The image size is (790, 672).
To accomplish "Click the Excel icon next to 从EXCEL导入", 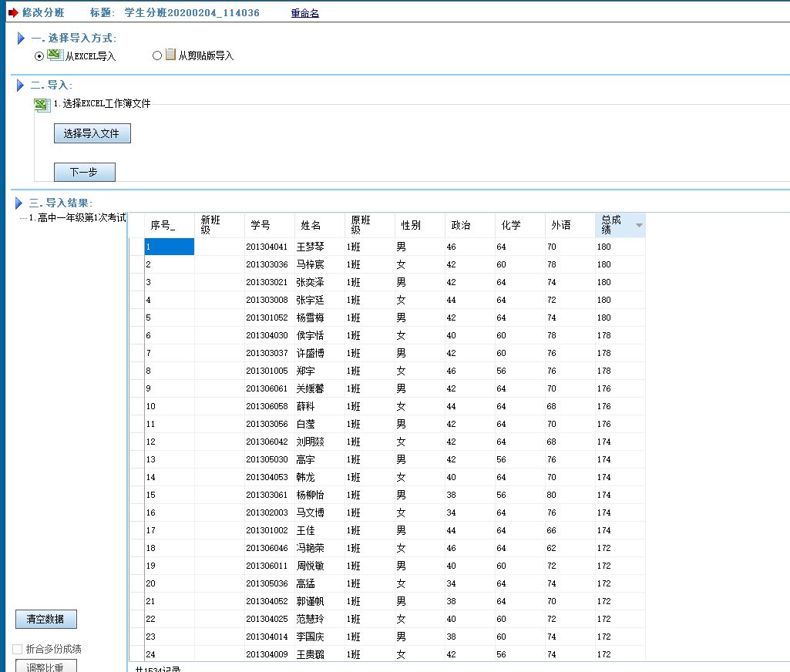I will pos(55,55).
